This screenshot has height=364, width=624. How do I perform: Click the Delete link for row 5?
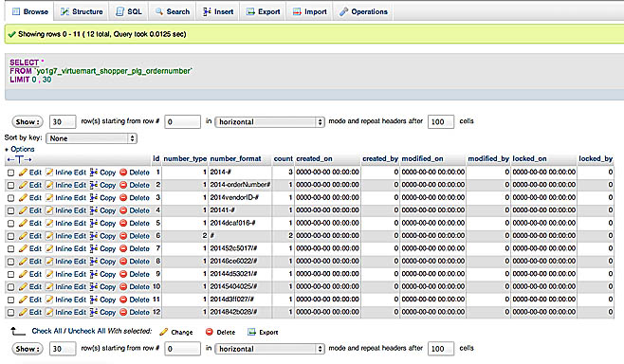click(139, 223)
